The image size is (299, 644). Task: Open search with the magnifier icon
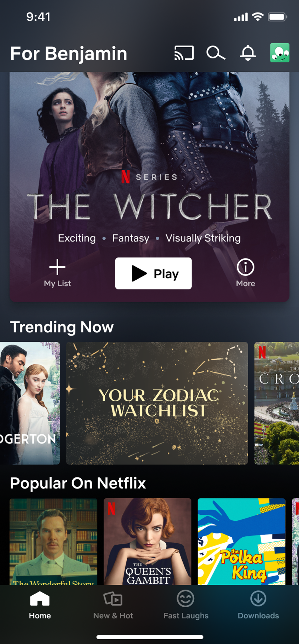tap(216, 53)
